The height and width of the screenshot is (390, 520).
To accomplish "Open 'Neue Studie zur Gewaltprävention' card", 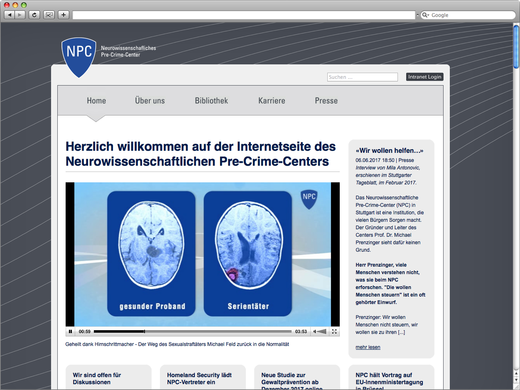I will pyautogui.click(x=297, y=377).
